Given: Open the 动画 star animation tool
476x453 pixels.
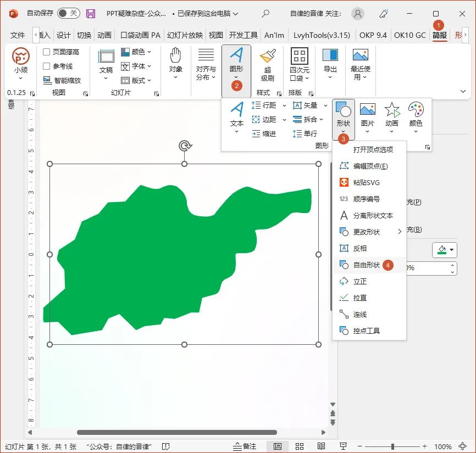Looking at the screenshot, I should point(391,118).
